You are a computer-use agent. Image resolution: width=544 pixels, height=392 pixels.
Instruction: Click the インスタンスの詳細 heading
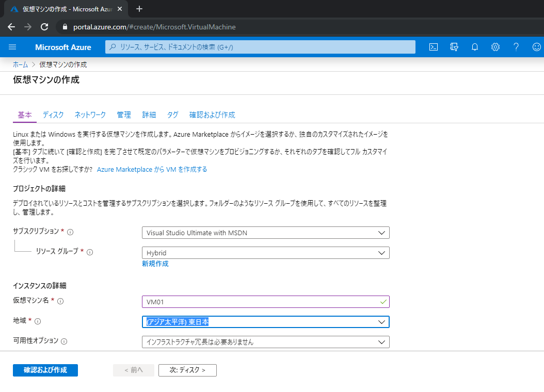coord(40,286)
